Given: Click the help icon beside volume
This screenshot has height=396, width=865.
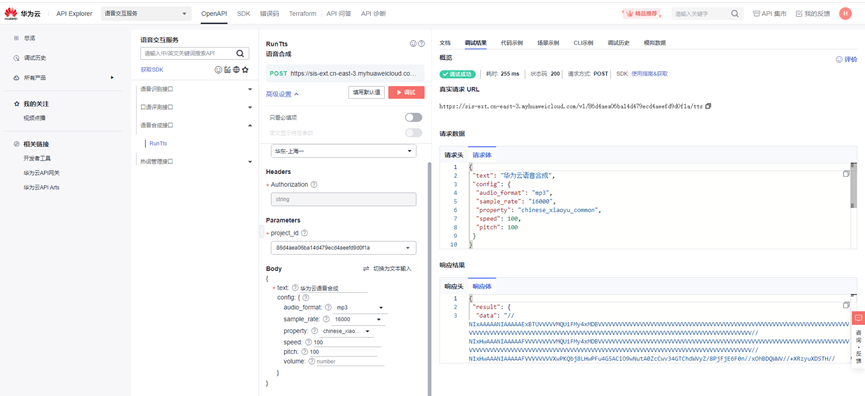Looking at the screenshot, I should click(x=312, y=361).
